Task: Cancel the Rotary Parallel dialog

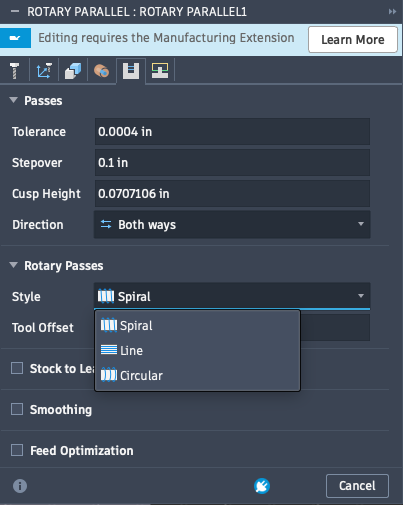Action: click(x=357, y=486)
